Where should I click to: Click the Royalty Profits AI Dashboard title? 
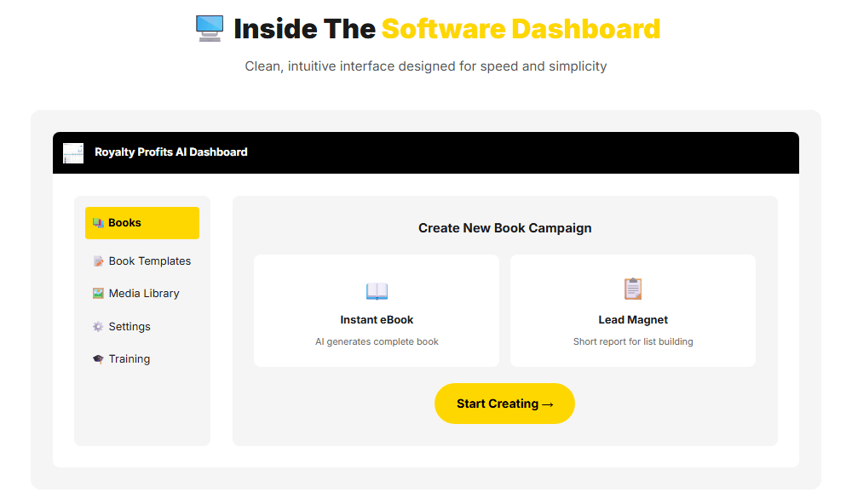[171, 152]
